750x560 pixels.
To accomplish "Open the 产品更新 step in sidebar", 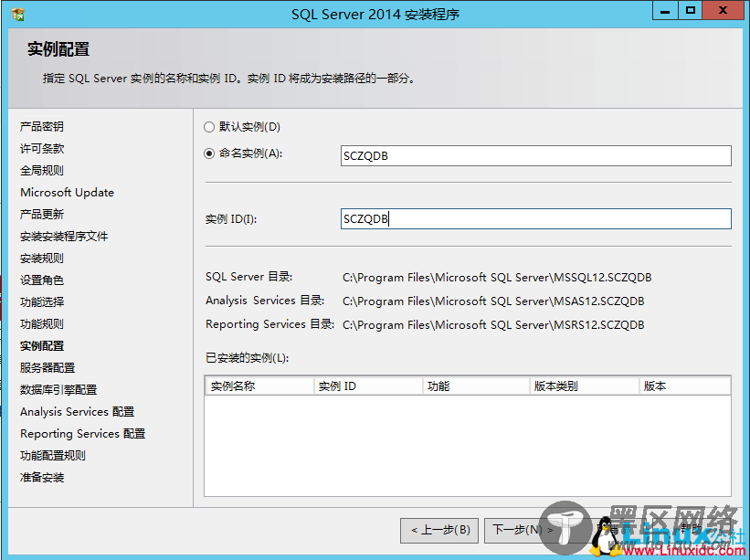I will pos(42,215).
